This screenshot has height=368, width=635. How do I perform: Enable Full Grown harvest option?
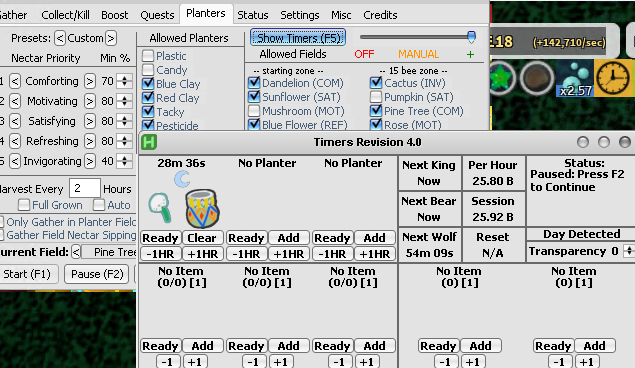tap(24, 205)
